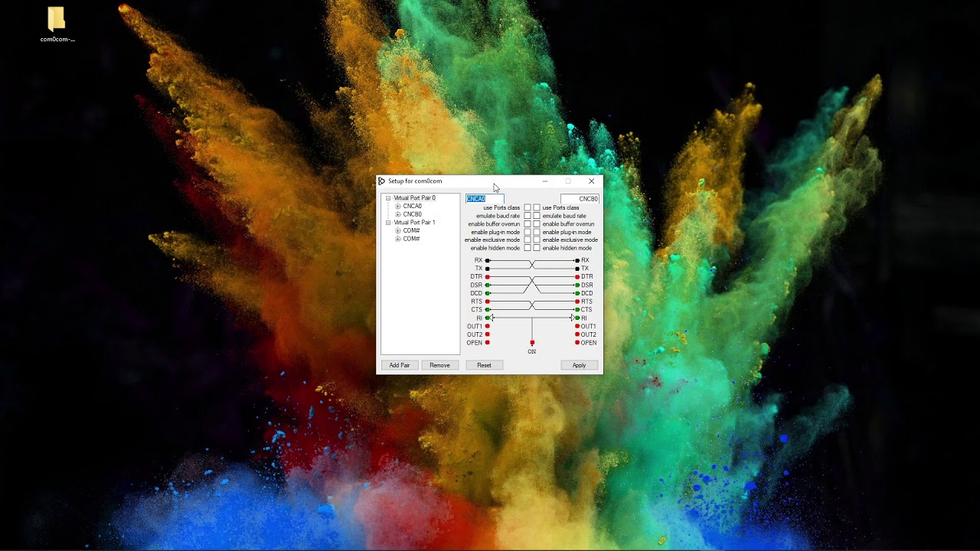The height and width of the screenshot is (551, 980).
Task: Toggle enable hidden mode for CNCB0
Action: pos(537,248)
